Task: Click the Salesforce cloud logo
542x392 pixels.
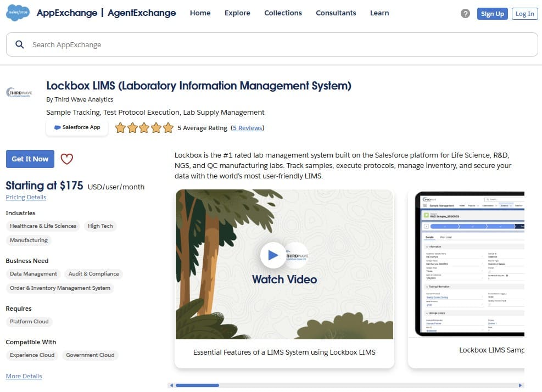Action: point(18,13)
